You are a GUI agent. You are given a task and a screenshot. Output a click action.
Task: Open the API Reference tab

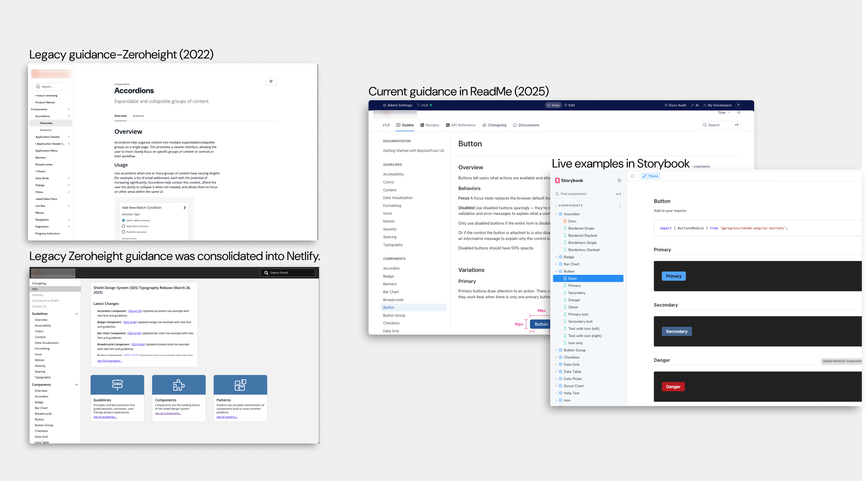tap(461, 125)
